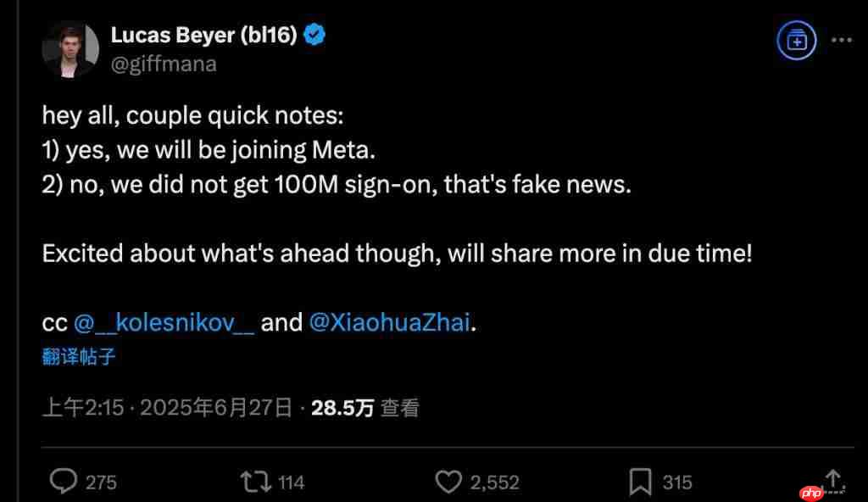Open the @giffmana handle link
Image resolution: width=868 pixels, height=502 pixels.
tap(164, 64)
